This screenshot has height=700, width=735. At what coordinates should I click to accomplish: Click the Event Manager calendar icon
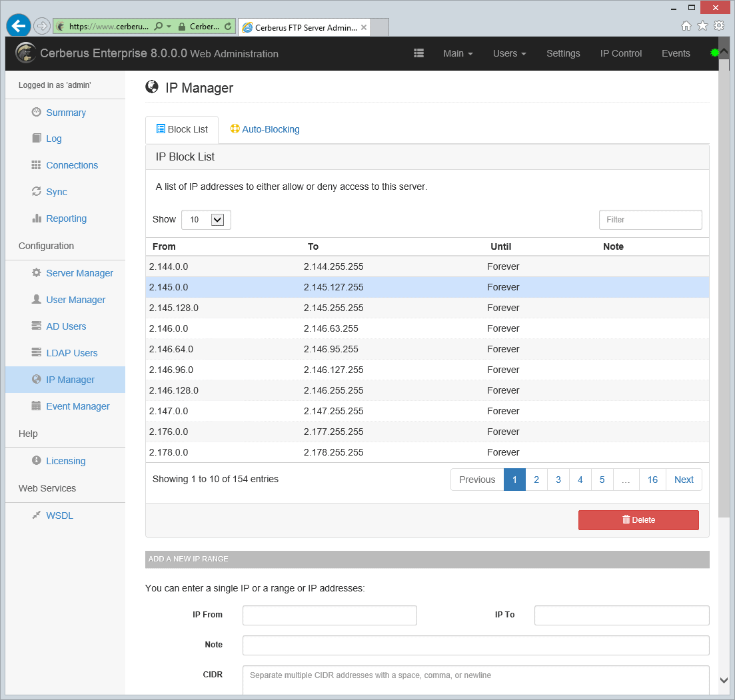tap(36, 406)
